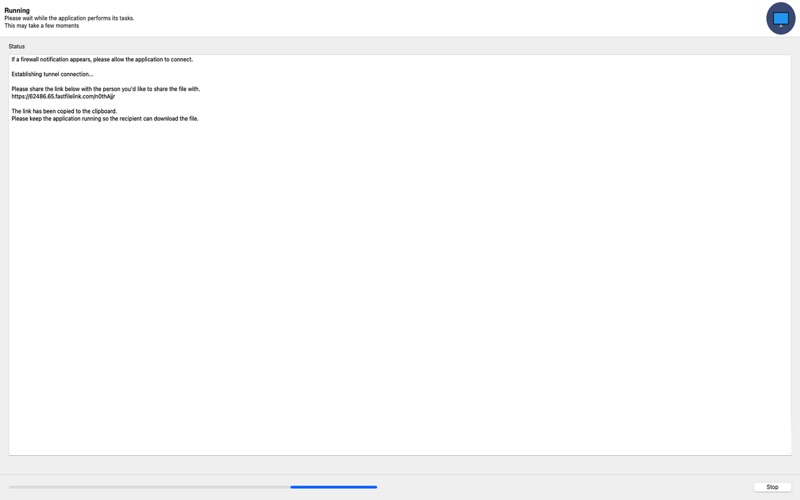Click the fastfilelink share URL text
The image size is (800, 500).
pyautogui.click(x=63, y=96)
